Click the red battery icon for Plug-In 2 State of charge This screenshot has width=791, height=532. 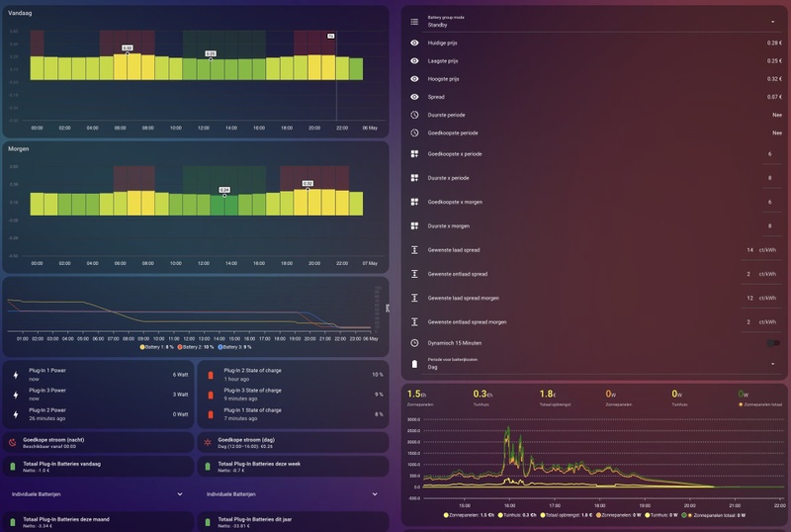tap(211, 375)
